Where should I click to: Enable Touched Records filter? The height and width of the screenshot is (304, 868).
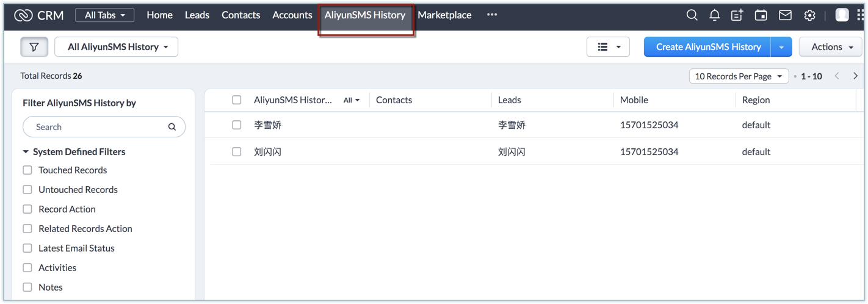pyautogui.click(x=27, y=170)
